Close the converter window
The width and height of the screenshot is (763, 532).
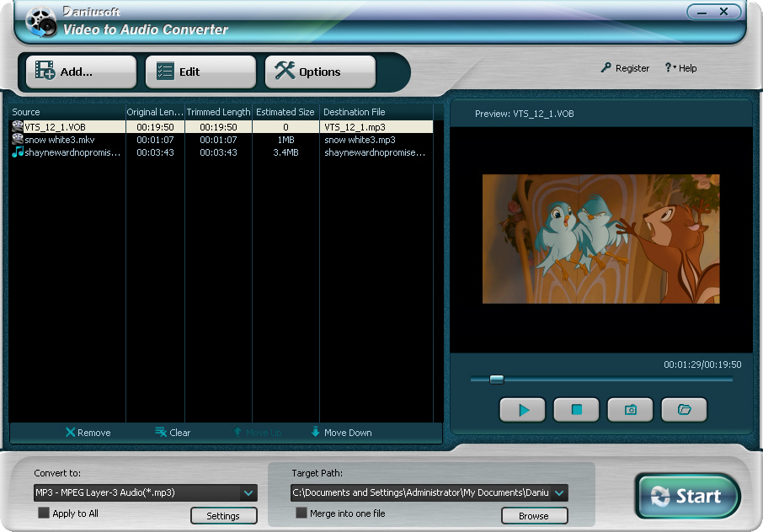(x=724, y=12)
